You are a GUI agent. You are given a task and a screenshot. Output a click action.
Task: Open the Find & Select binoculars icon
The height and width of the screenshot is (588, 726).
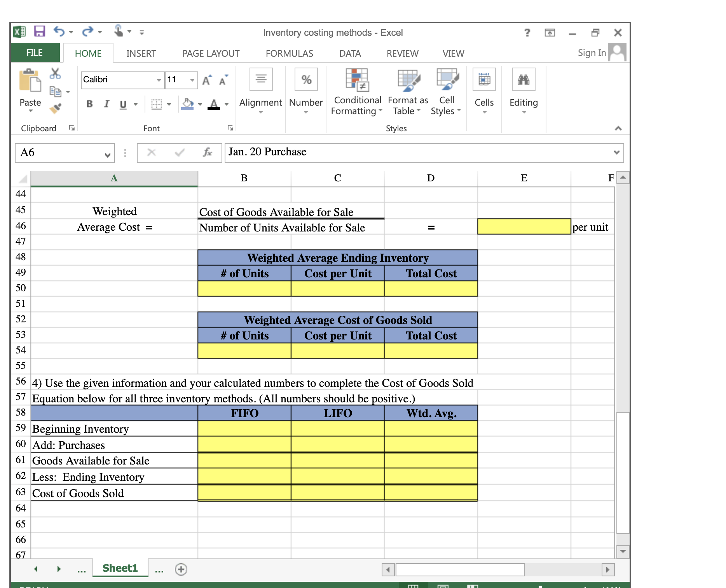525,80
